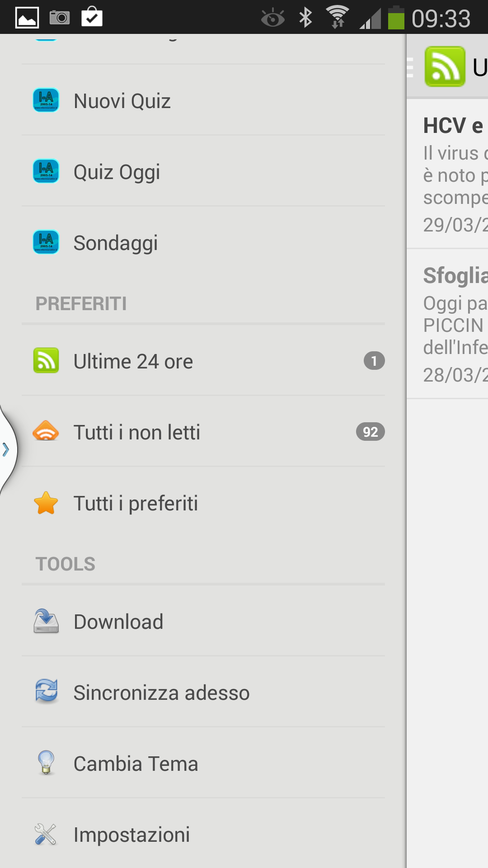The width and height of the screenshot is (488, 868).
Task: Open the Tutti i preferiti list
Action: 203,503
